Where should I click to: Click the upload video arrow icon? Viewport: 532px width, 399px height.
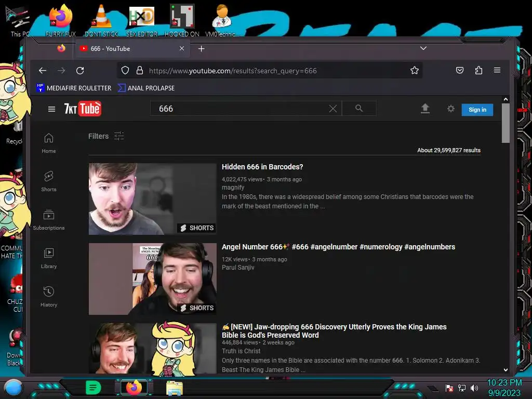click(425, 109)
